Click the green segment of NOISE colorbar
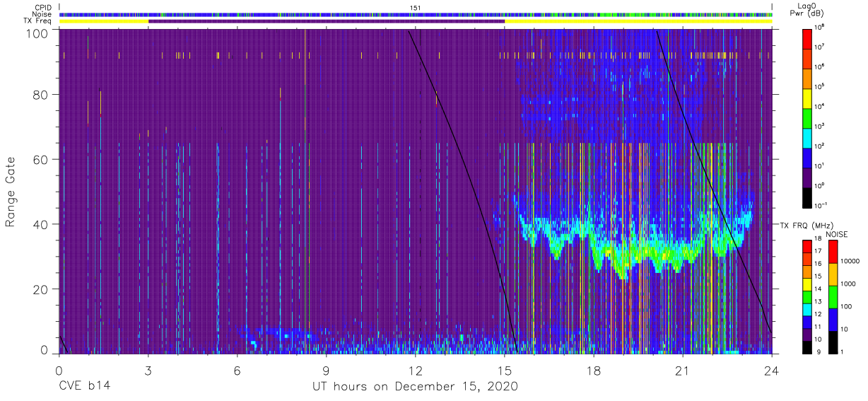Viewport: 868px width, 401px height. tap(832, 297)
